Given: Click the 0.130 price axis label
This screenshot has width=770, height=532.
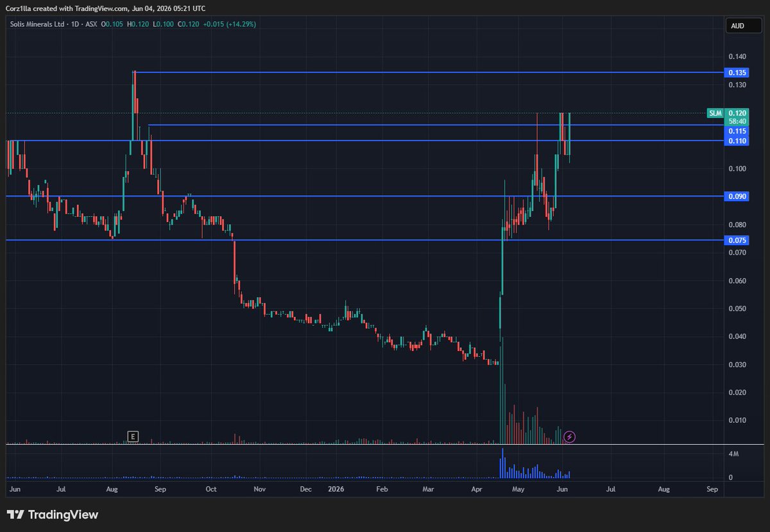Looking at the screenshot, I should pyautogui.click(x=737, y=85).
